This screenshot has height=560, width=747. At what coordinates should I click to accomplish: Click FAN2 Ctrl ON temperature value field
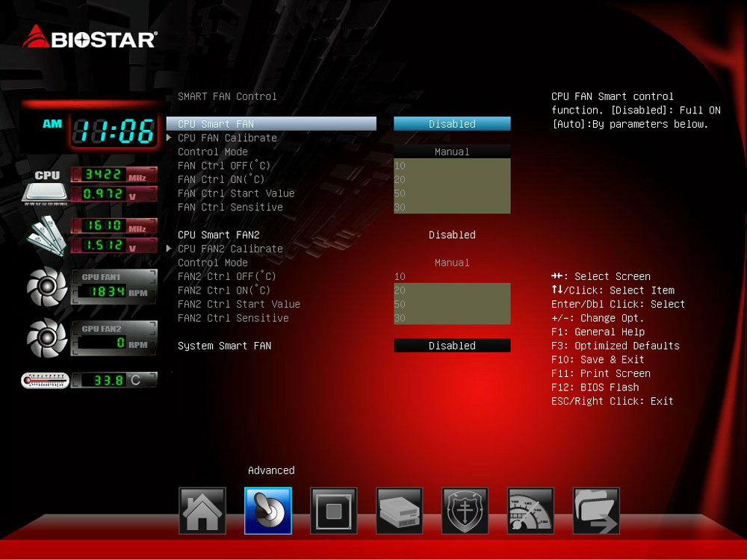coord(452,290)
